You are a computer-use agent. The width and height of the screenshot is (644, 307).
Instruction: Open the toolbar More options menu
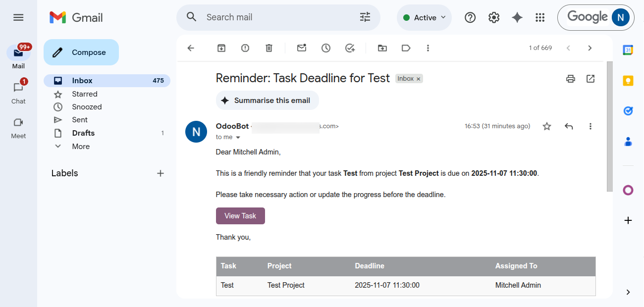[x=428, y=48]
